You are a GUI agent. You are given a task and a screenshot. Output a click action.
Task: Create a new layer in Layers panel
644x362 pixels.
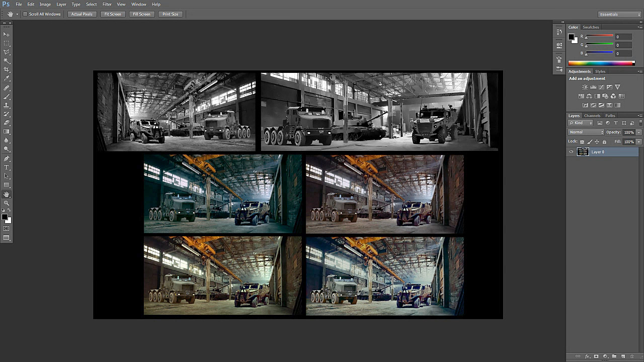click(x=623, y=356)
